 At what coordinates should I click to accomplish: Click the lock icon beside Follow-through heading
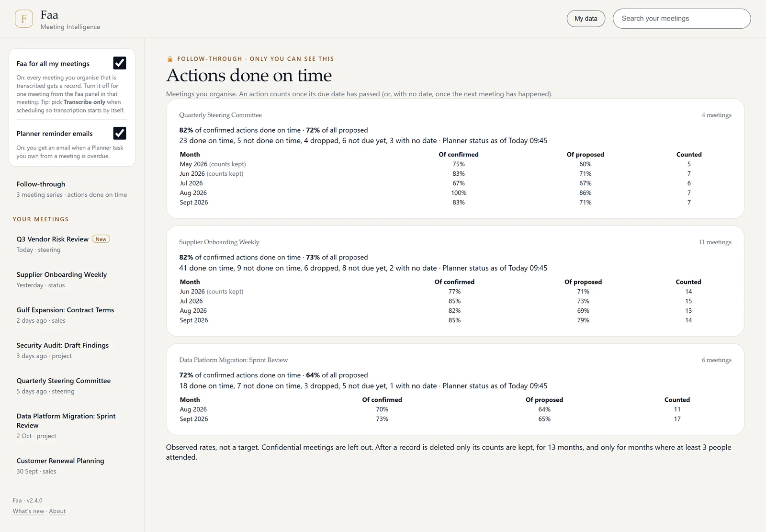point(170,59)
